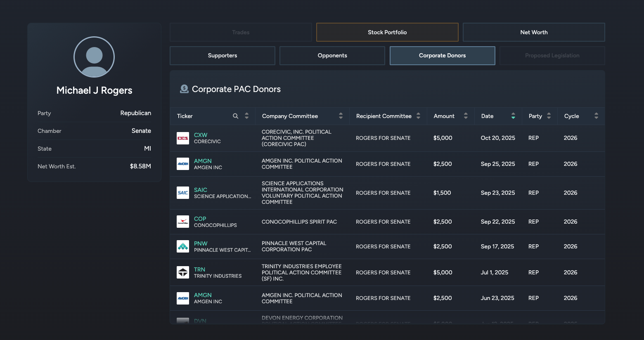Click Michael J Rogers profile avatar
This screenshot has width=644, height=340.
coord(94,57)
